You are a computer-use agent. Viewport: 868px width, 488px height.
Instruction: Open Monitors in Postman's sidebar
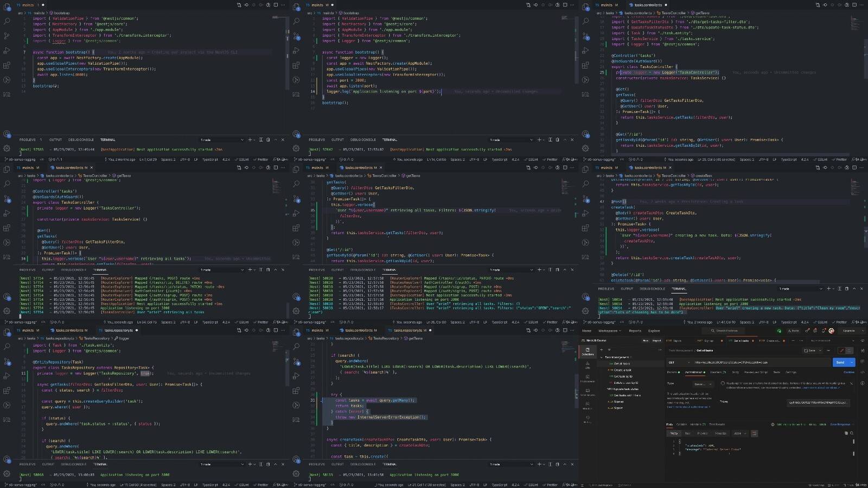pyautogui.click(x=588, y=405)
